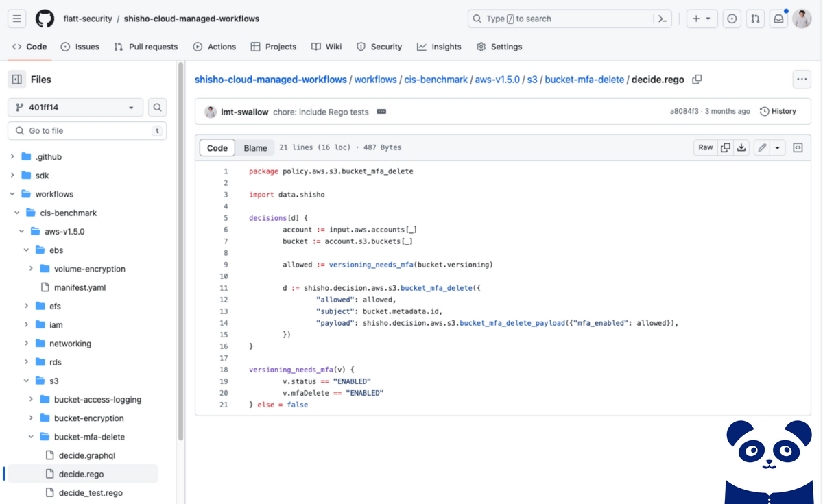The image size is (823, 504).
Task: Collapse the Files side panel
Action: pyautogui.click(x=17, y=80)
